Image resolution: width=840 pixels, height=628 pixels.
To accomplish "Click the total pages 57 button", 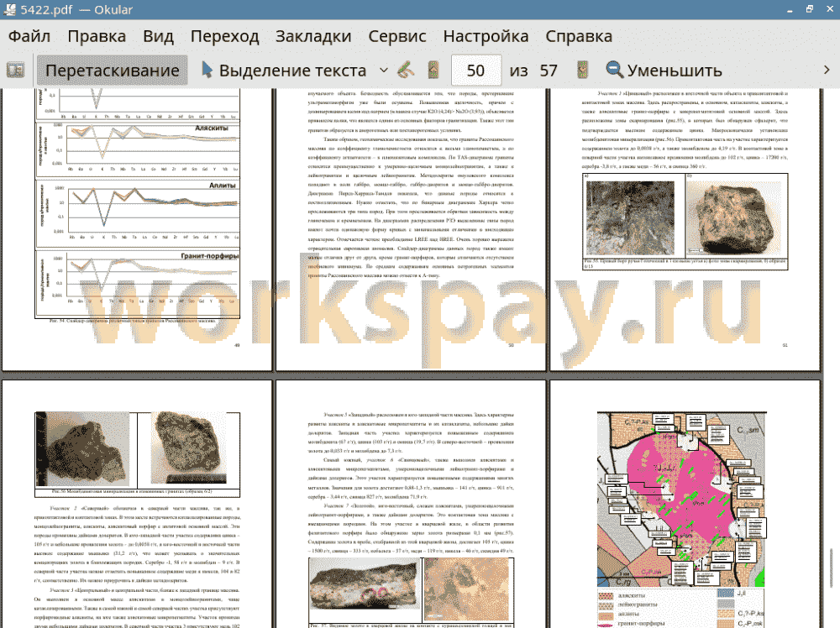I will [548, 71].
